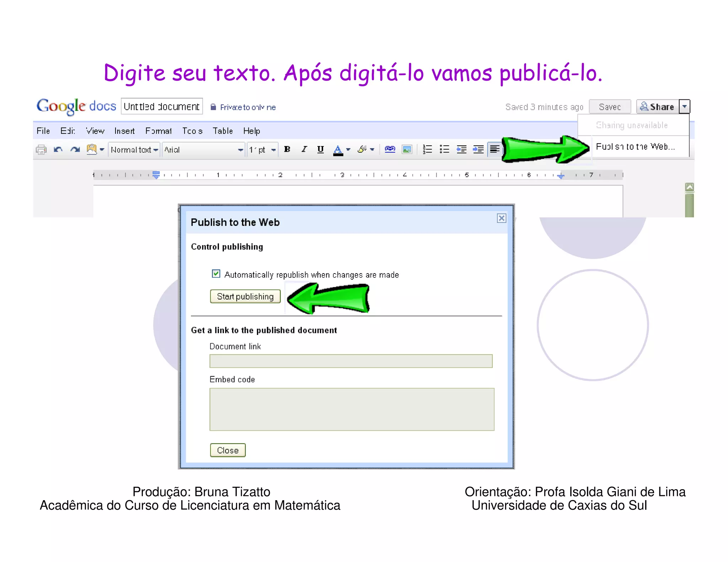Redo the last action

[75, 150]
